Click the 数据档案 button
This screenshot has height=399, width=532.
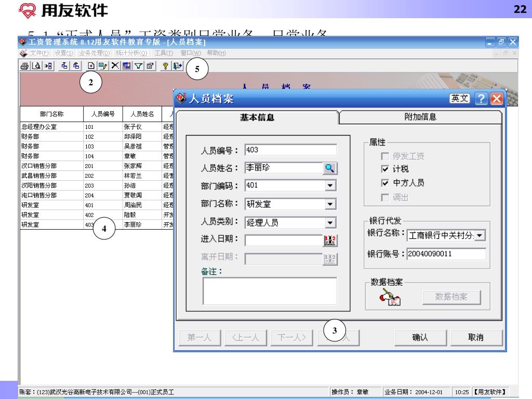point(451,297)
